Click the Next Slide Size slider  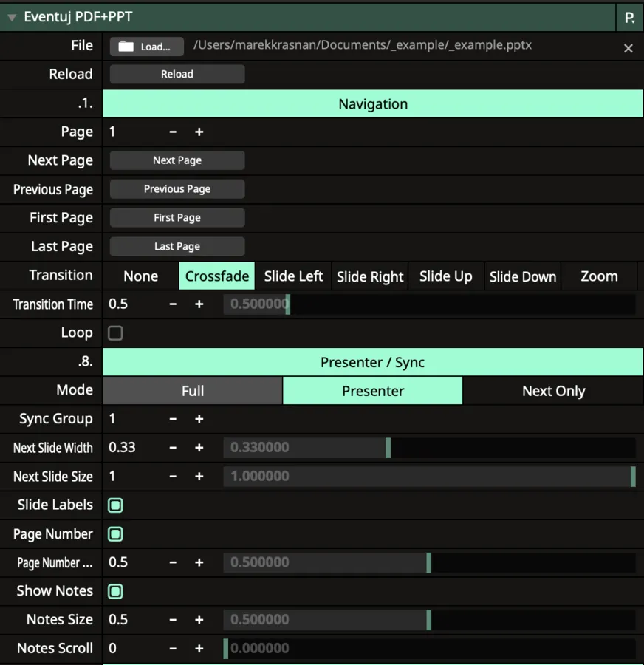click(430, 477)
